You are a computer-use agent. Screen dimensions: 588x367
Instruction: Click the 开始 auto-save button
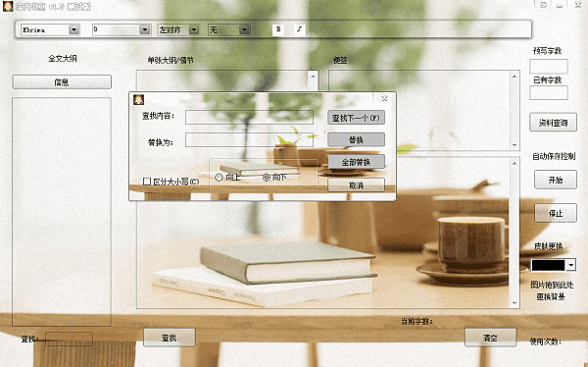pos(556,180)
